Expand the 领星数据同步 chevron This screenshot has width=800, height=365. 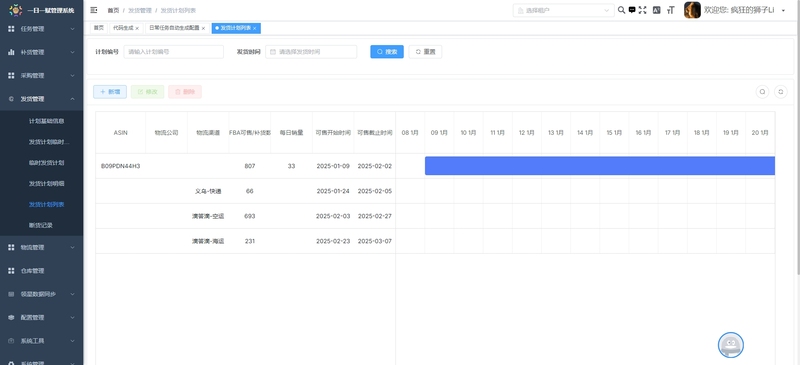pyautogui.click(x=72, y=294)
